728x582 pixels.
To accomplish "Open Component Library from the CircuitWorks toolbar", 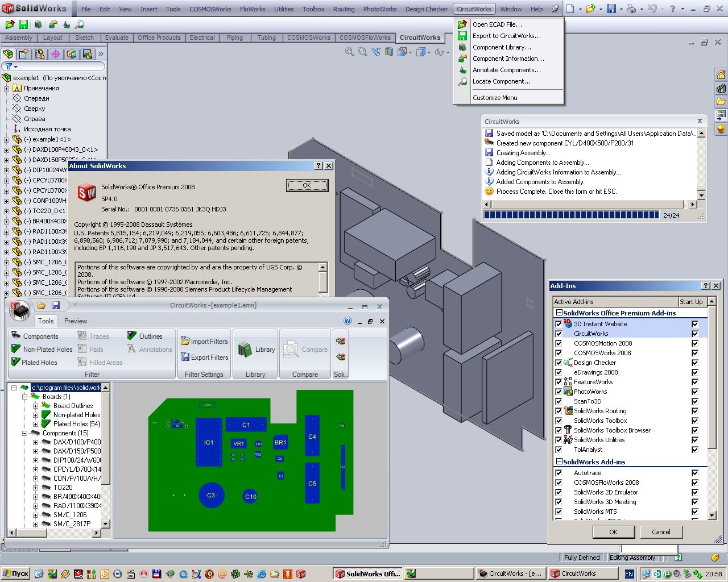I will click(x=38, y=24).
